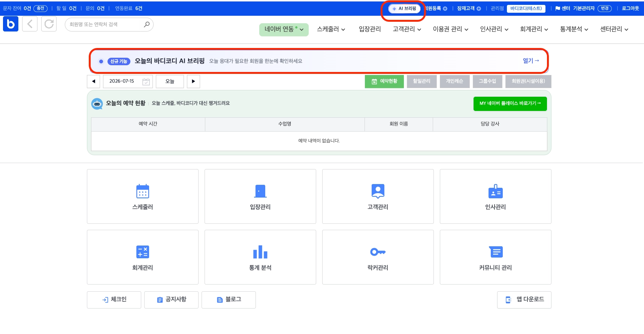Click the magnifier icon in the search box
The image size is (644, 334).
tap(146, 24)
